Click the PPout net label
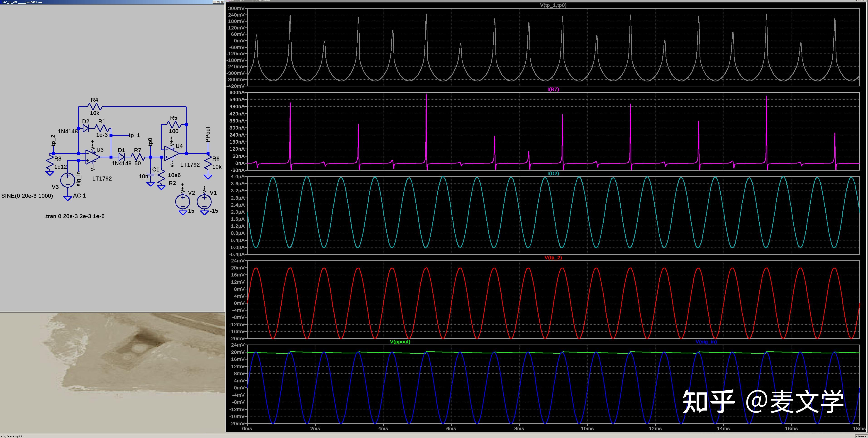Screen dimensions: 868x438 coord(208,134)
